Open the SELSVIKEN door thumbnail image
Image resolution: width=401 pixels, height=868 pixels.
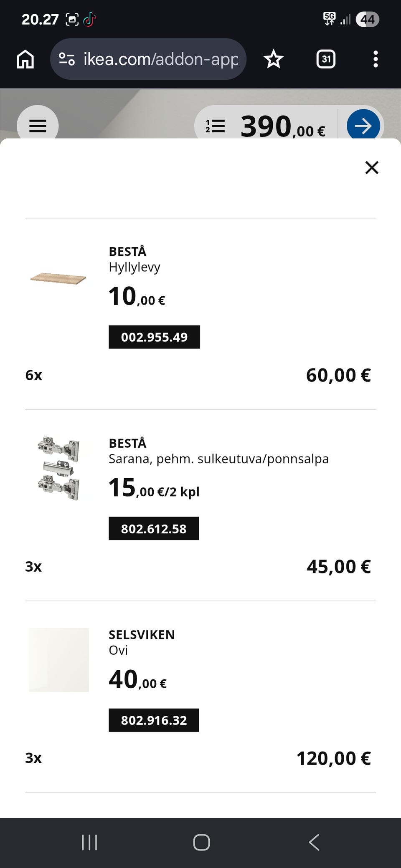(x=59, y=660)
